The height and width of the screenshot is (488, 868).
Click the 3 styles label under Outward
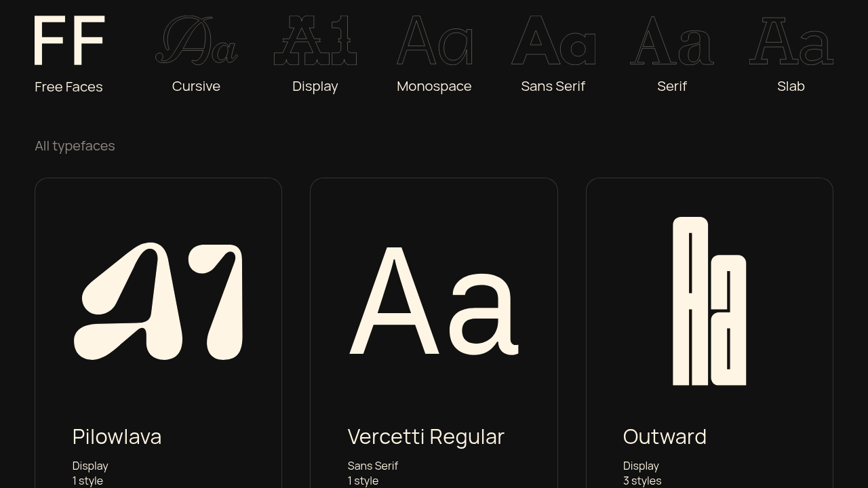point(642,481)
